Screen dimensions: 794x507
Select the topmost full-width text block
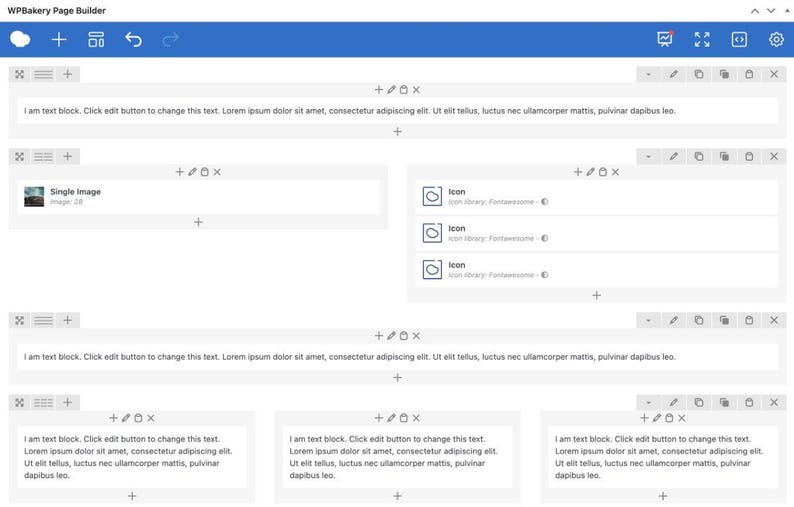[398, 111]
